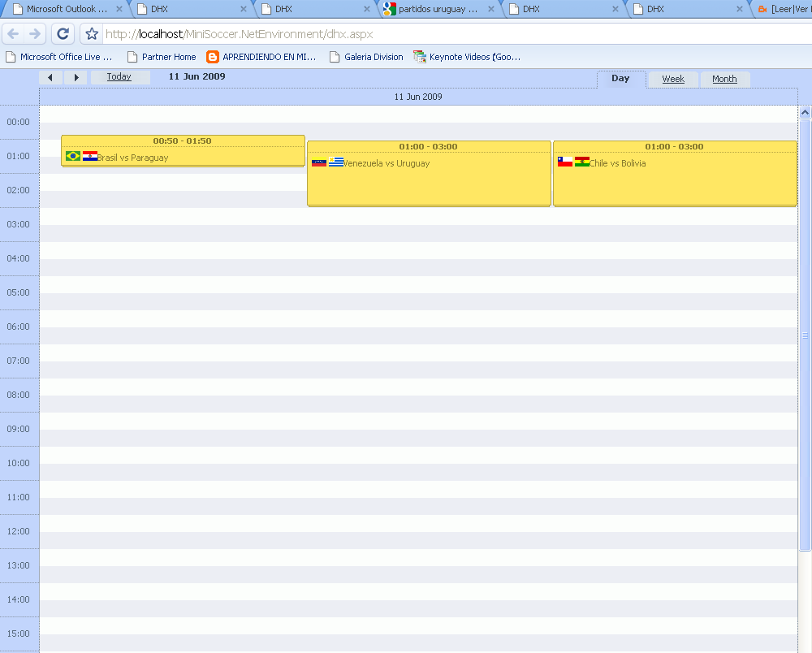This screenshot has height=653, width=812.
Task: Click 01:00 - 03:00 header of Venezuela event
Action: 428,146
